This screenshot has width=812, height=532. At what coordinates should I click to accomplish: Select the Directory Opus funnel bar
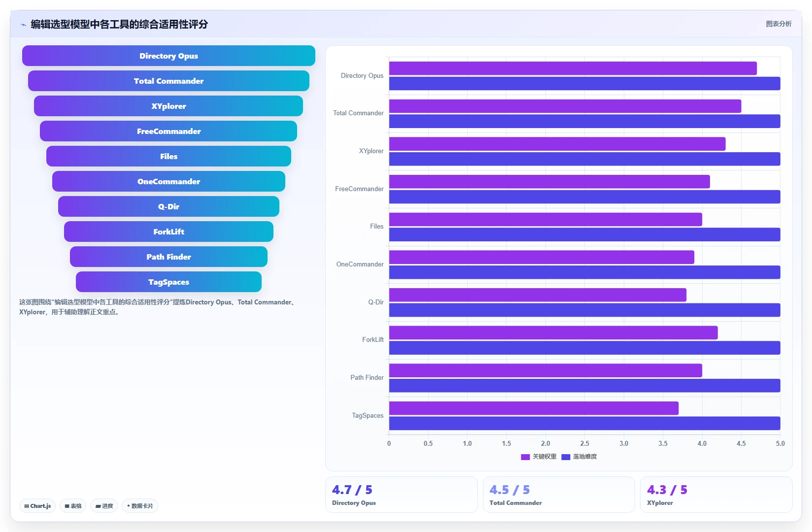coord(169,56)
